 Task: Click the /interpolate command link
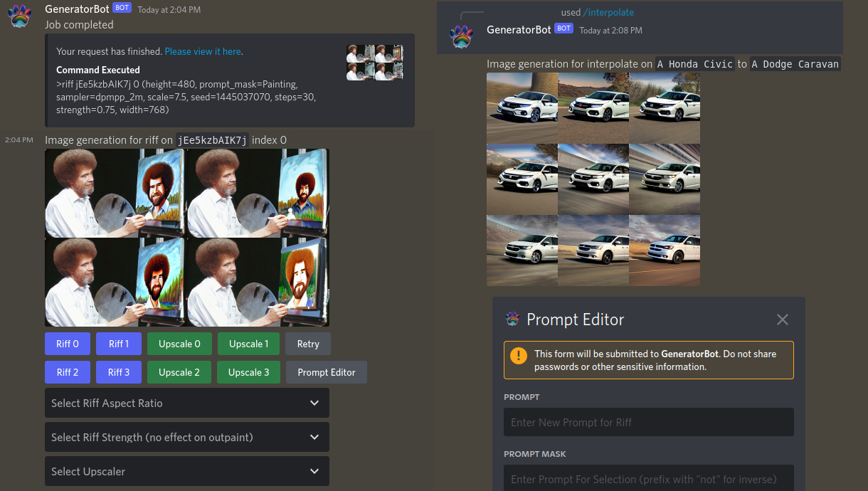[608, 12]
